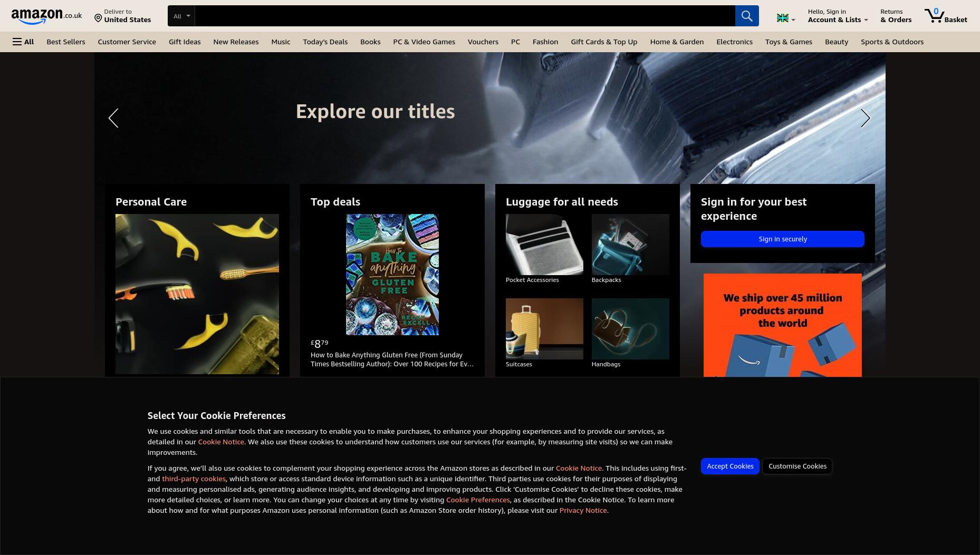Select Gift Ideas in navigation bar
The width and height of the screenshot is (980, 555).
185,42
